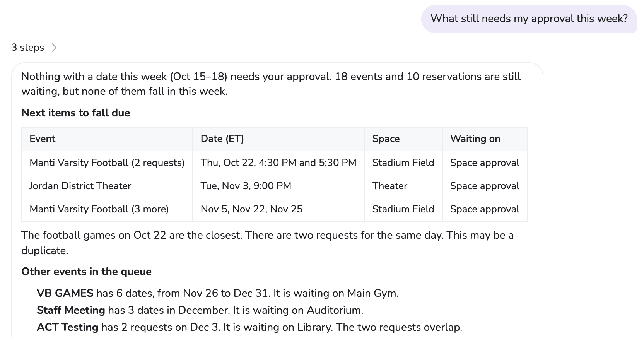Viewport: 644px width, 337px height.
Task: Click the 'VB GAMES' bold item
Action: (x=65, y=293)
